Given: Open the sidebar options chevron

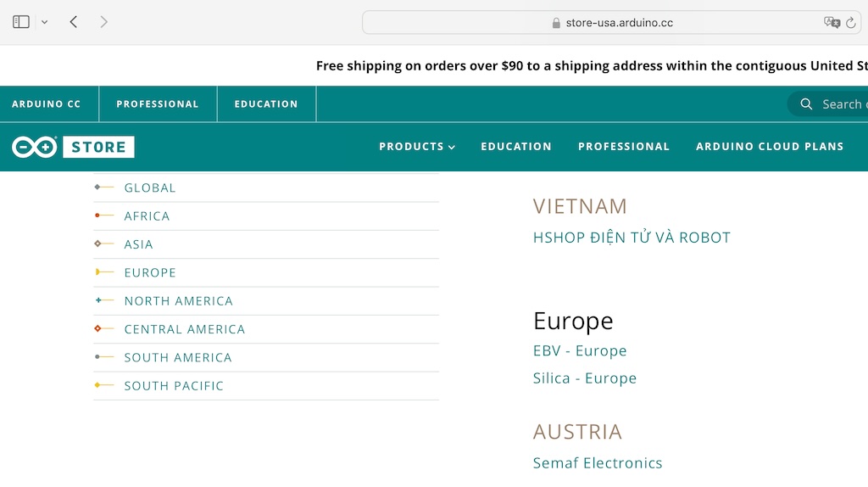Looking at the screenshot, I should click(44, 22).
